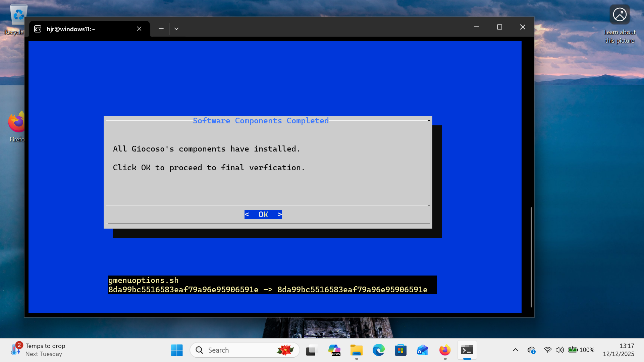Launch Microsoft Edge from the taskbar
This screenshot has height=362, width=644.
(x=378, y=350)
